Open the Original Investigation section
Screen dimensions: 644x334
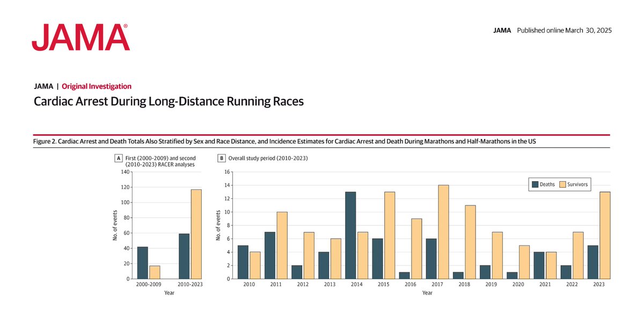click(96, 86)
